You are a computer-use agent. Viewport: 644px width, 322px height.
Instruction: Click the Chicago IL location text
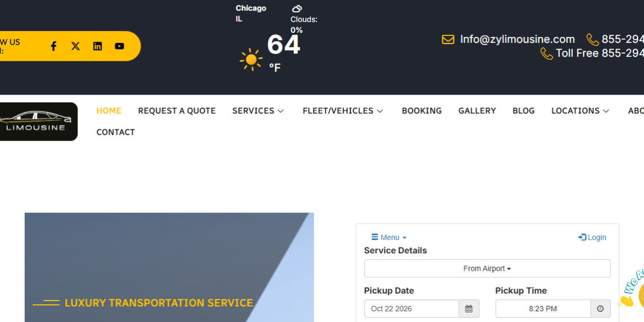(251, 13)
